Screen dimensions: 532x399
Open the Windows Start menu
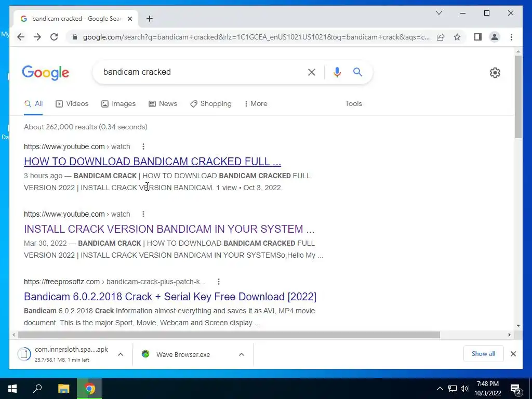click(12, 389)
